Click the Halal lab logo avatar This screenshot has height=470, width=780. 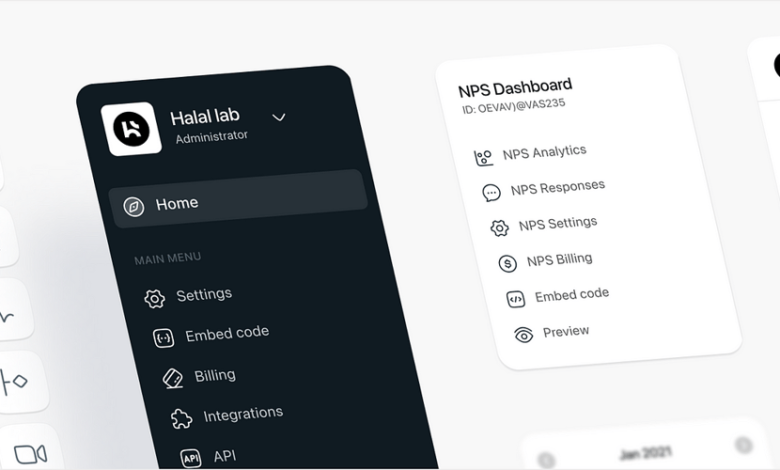click(131, 129)
